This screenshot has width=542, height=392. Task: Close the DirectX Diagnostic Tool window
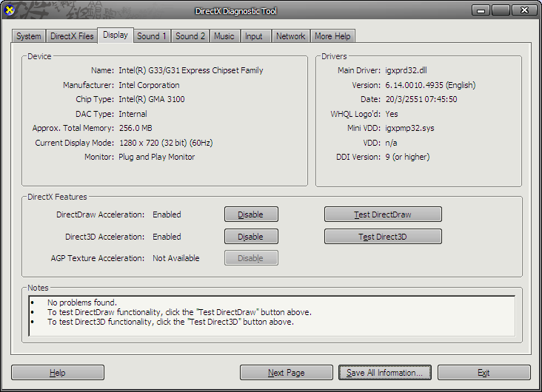[x=524, y=10]
